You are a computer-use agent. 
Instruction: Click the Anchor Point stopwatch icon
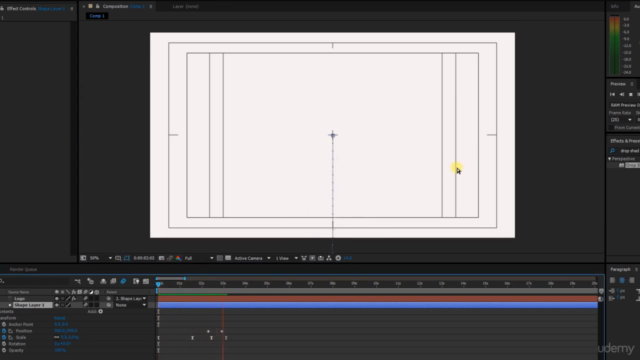coord(4,324)
